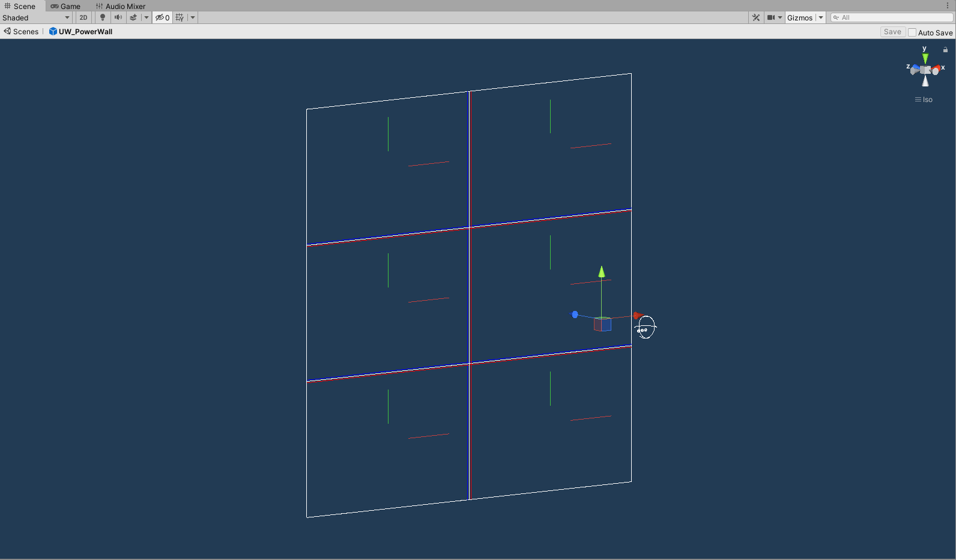The image size is (956, 560).
Task: Open the scene view more options menu
Action: [948, 5]
